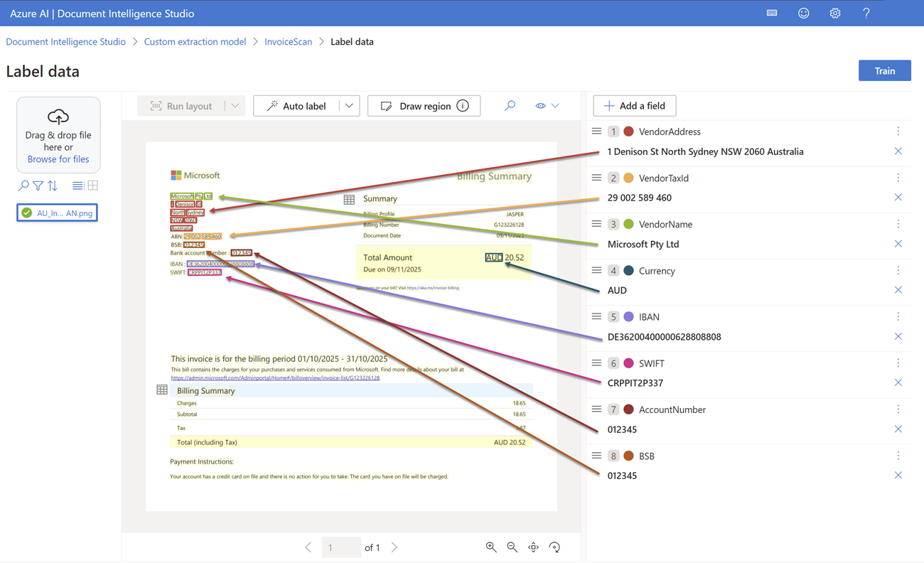Image resolution: width=924 pixels, height=563 pixels.
Task: Click the drag handle for Currency field
Action: [x=596, y=270]
